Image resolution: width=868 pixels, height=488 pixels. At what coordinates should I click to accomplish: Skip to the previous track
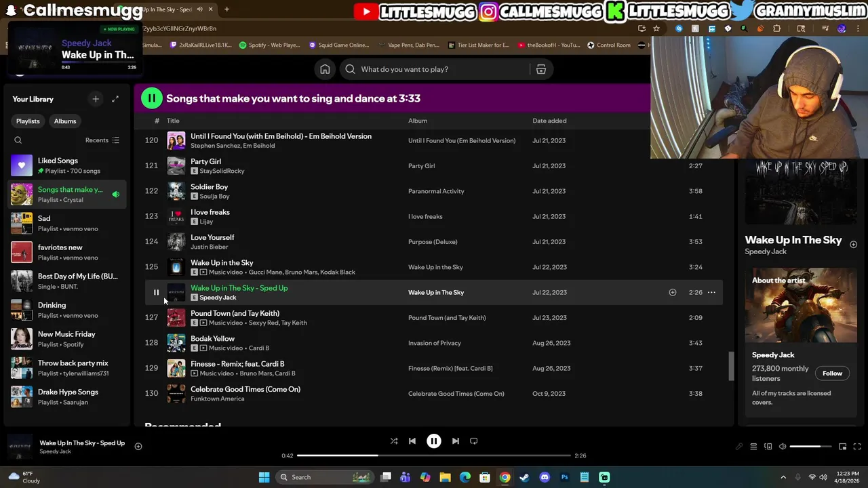tap(412, 441)
